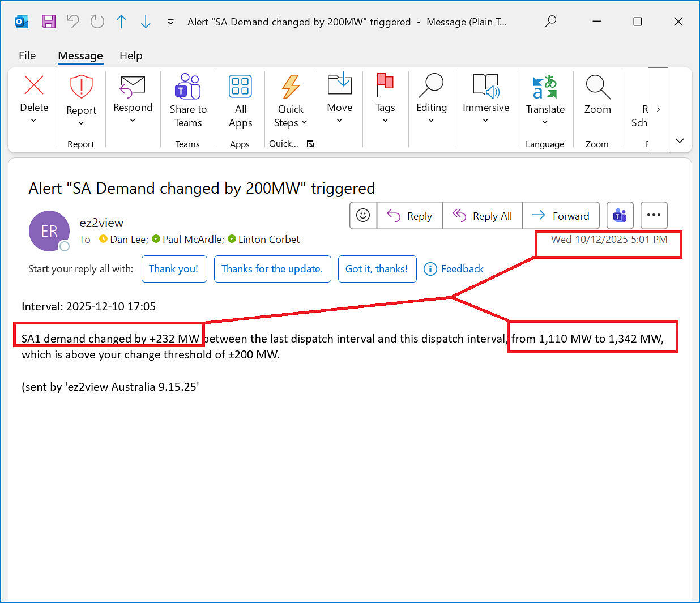
Task: Add an emoji reaction to the message
Action: [363, 216]
